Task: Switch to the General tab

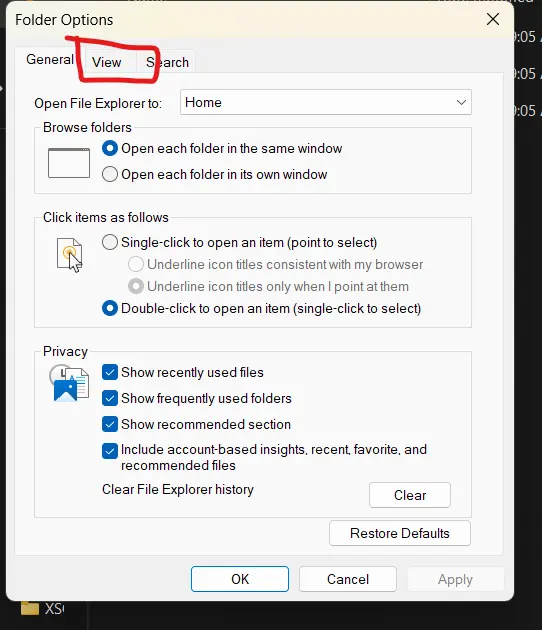Action: [50, 59]
